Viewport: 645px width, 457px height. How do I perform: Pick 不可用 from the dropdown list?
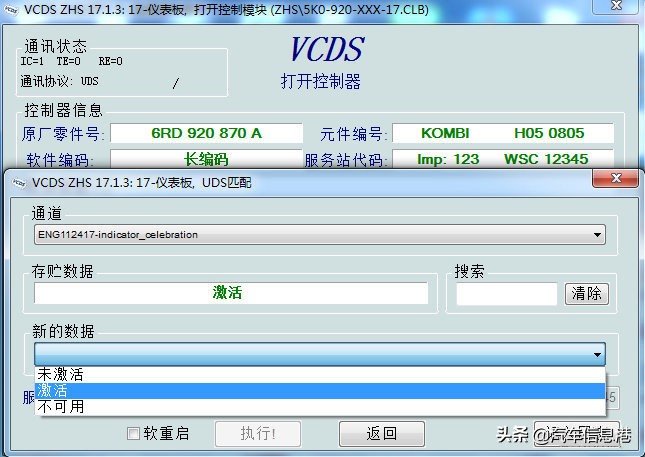[x=320, y=407]
